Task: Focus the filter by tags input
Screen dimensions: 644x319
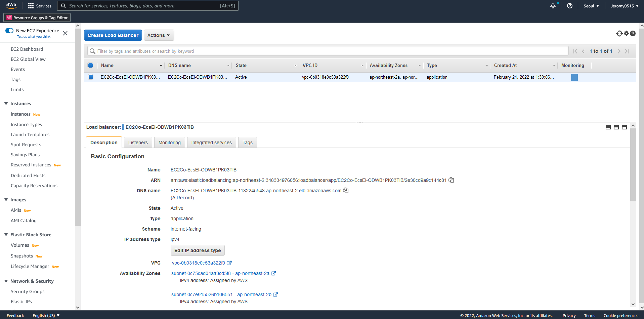Action: pyautogui.click(x=328, y=51)
